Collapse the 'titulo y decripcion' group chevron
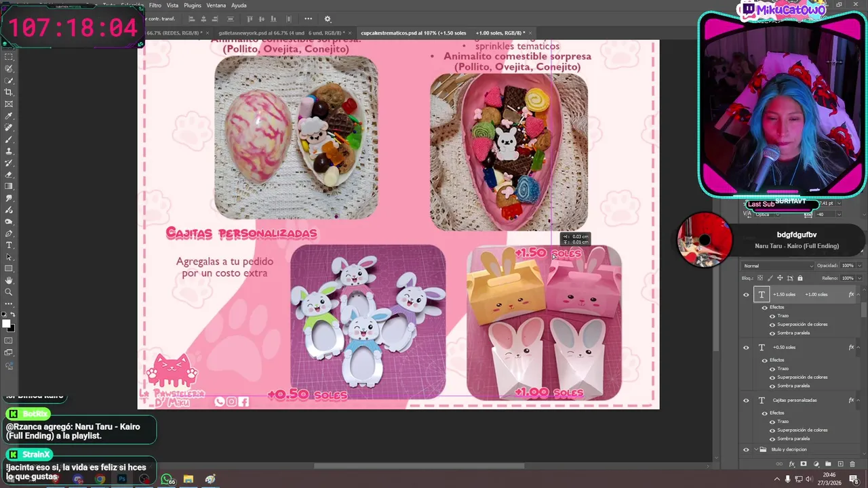This screenshot has width=868, height=488. coord(756,449)
